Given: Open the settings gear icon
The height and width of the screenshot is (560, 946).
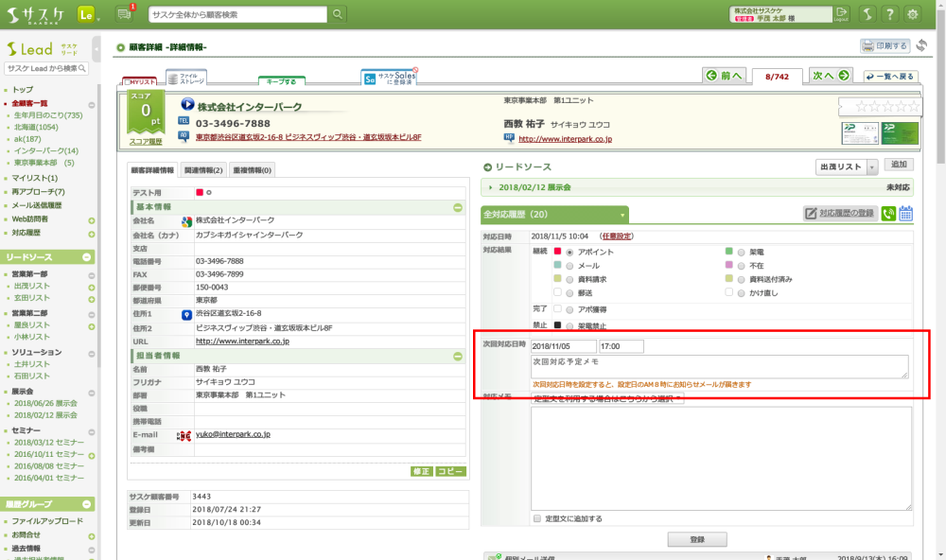Looking at the screenshot, I should (x=913, y=13).
